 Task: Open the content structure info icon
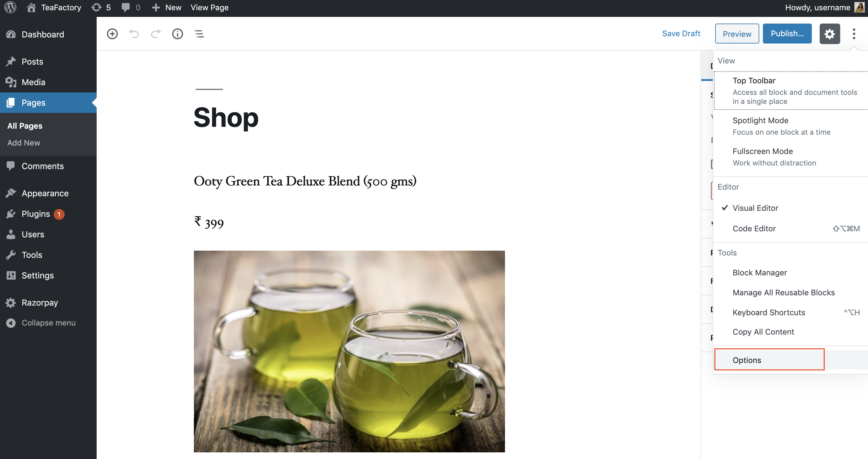point(178,34)
